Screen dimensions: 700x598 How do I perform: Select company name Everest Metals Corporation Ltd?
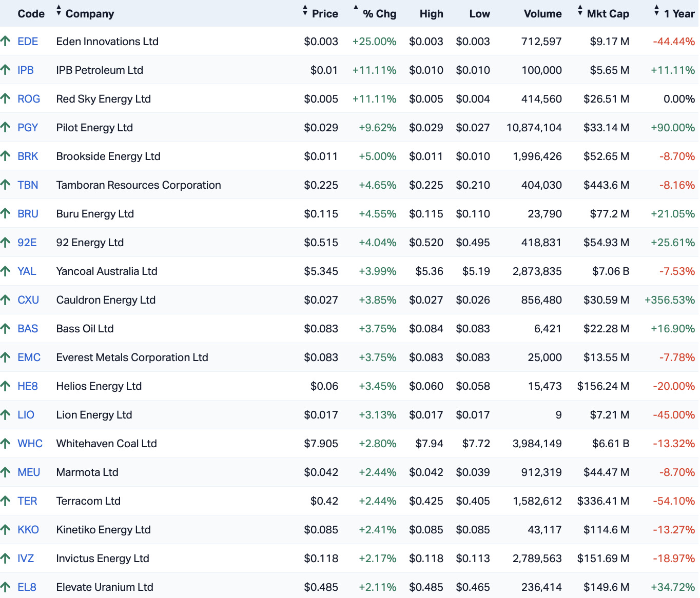coord(132,357)
